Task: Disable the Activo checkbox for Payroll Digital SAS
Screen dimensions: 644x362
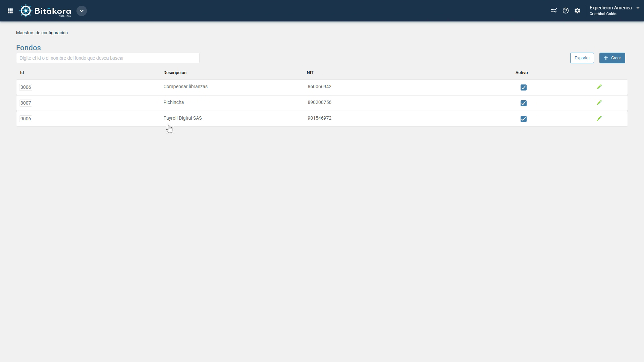Action: pos(523,119)
